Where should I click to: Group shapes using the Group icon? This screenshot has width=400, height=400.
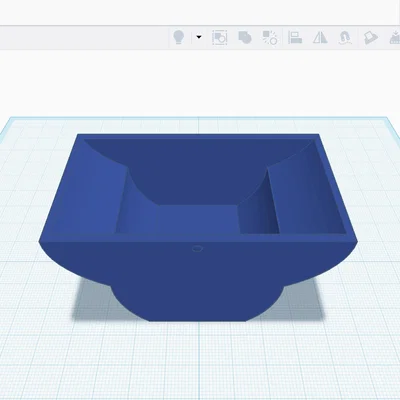point(245,37)
